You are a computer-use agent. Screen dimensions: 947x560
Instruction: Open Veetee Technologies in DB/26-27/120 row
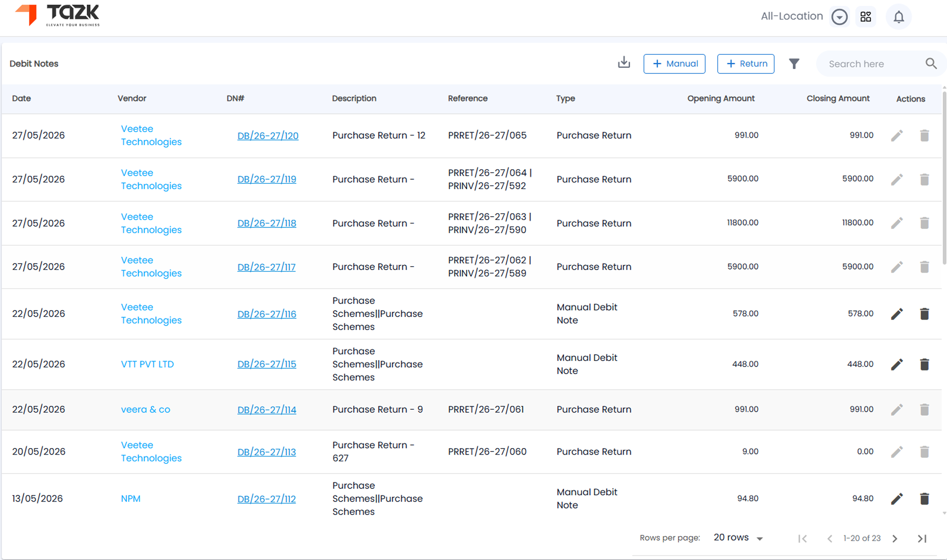click(151, 135)
